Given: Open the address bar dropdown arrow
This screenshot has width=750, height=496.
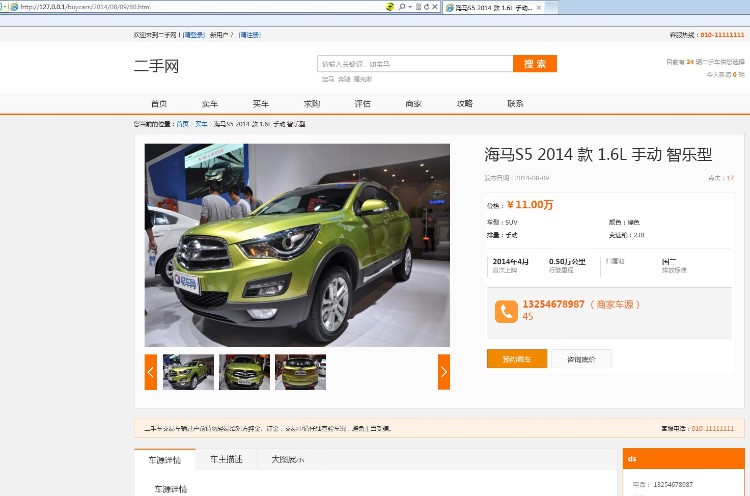Looking at the screenshot, I should click(x=410, y=7).
